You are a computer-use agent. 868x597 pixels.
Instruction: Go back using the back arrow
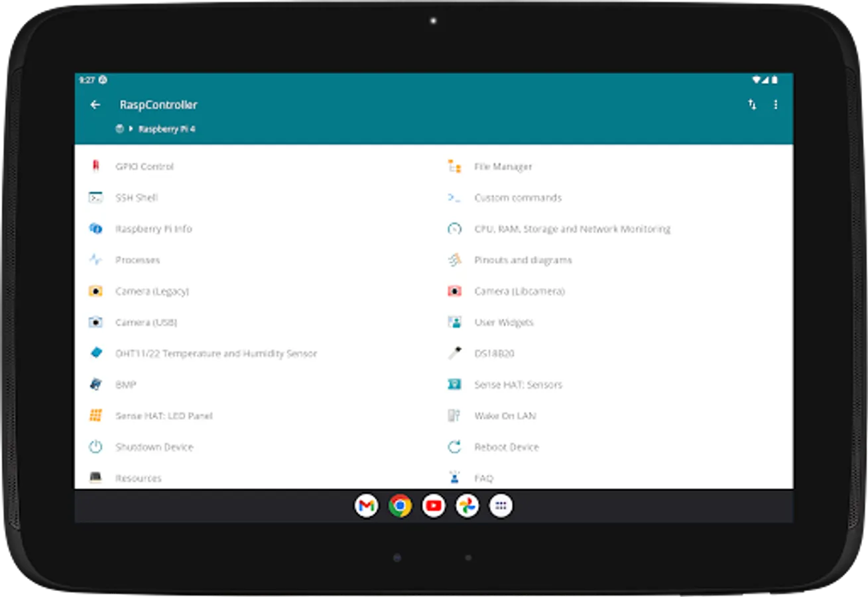[x=95, y=105]
